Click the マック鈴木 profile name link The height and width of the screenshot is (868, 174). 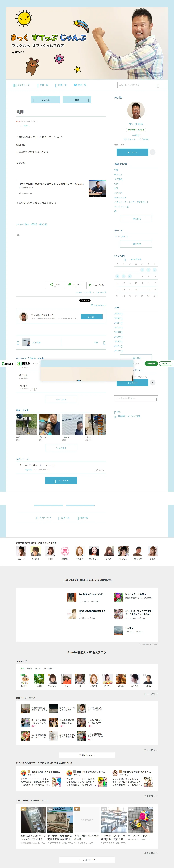click(136, 124)
